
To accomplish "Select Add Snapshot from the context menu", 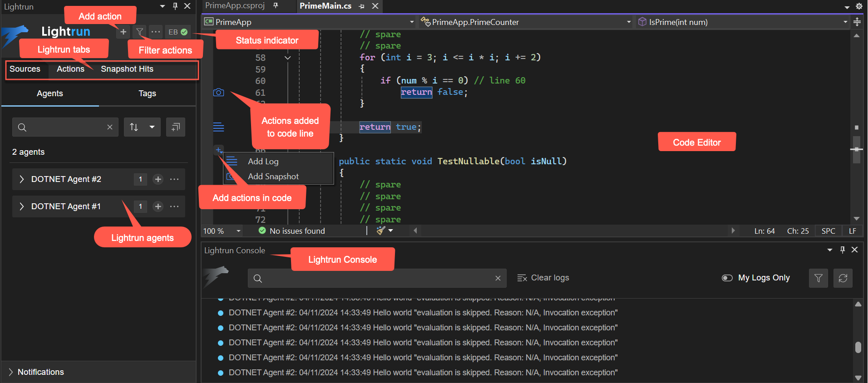I will 273,177.
